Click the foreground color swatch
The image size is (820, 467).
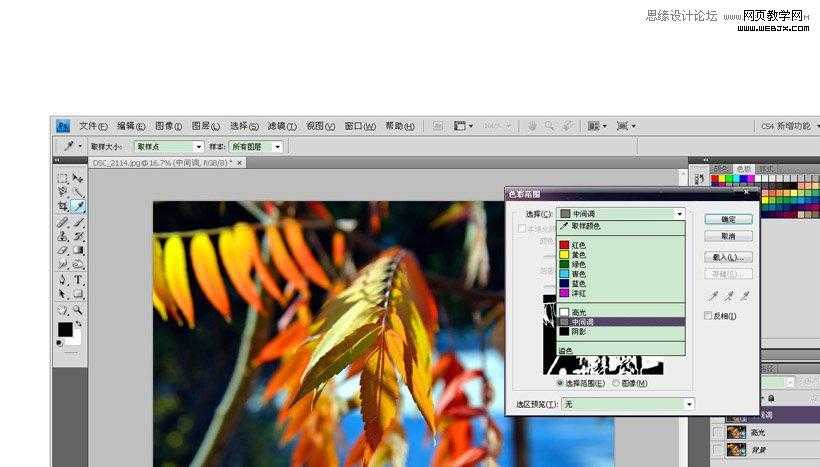click(x=65, y=329)
